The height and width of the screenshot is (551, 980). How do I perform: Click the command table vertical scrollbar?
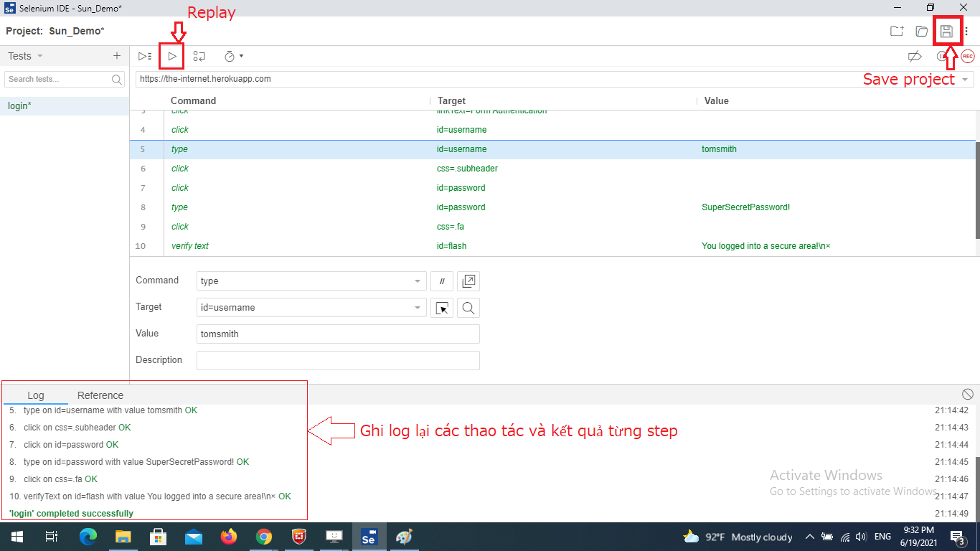point(976,190)
